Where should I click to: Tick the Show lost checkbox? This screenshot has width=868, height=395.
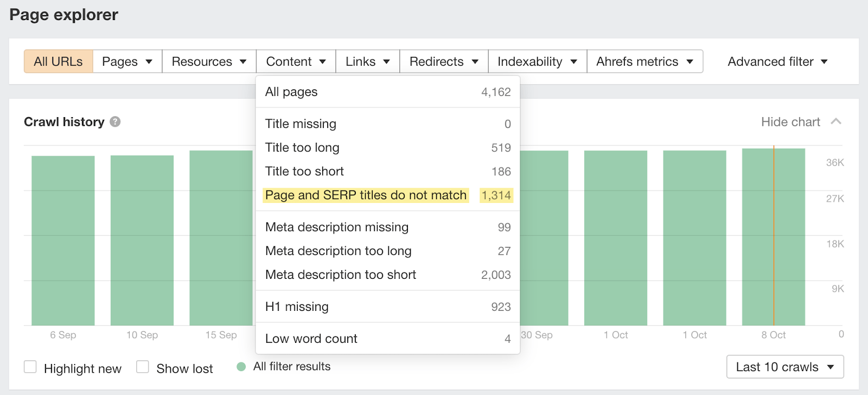(x=143, y=367)
